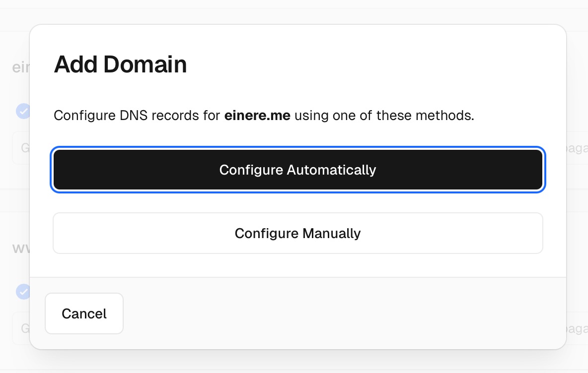The image size is (588, 373).
Task: Click the bold einere.me domain name
Action: click(257, 116)
